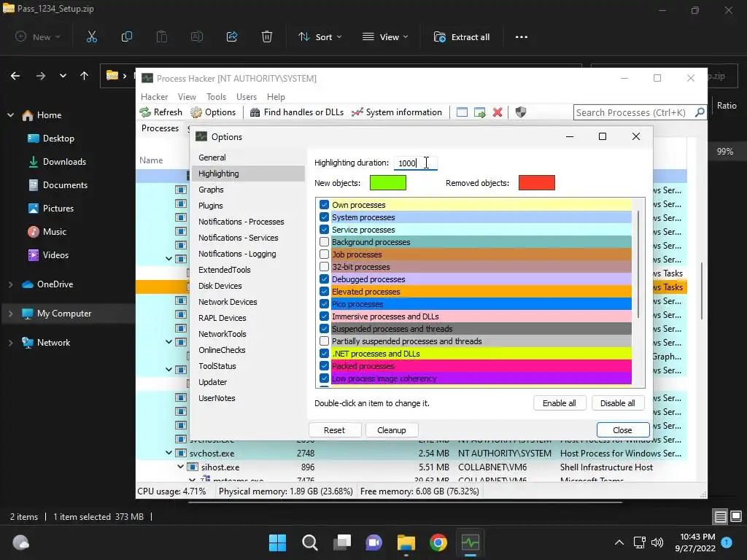Open the View menu in Process Hacker
Screen dimensions: 747x560
pos(187,97)
